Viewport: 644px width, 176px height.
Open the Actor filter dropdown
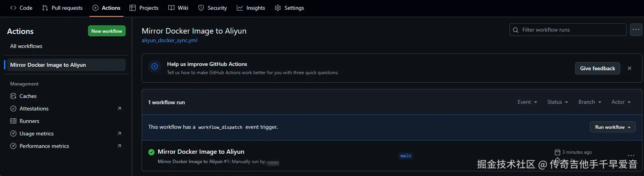click(x=621, y=102)
